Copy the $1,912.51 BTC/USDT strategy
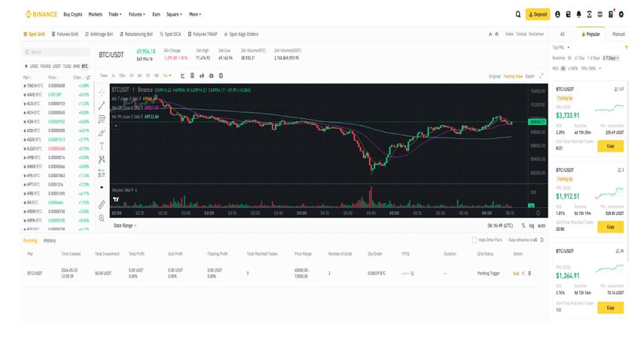This screenshot has width=644, height=337. coord(610,227)
